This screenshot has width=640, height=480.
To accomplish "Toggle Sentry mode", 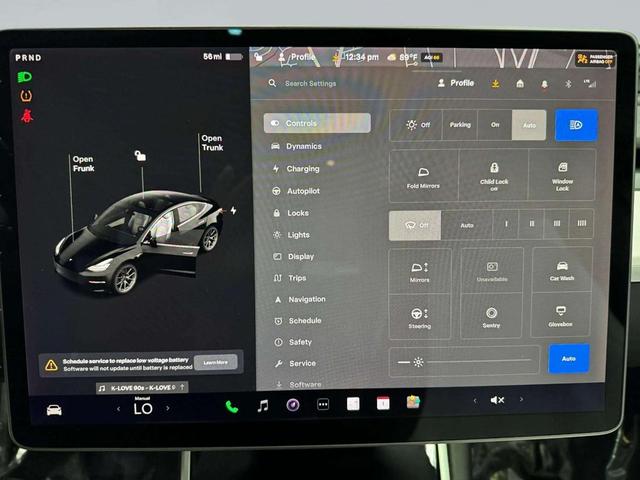I will coord(491,316).
